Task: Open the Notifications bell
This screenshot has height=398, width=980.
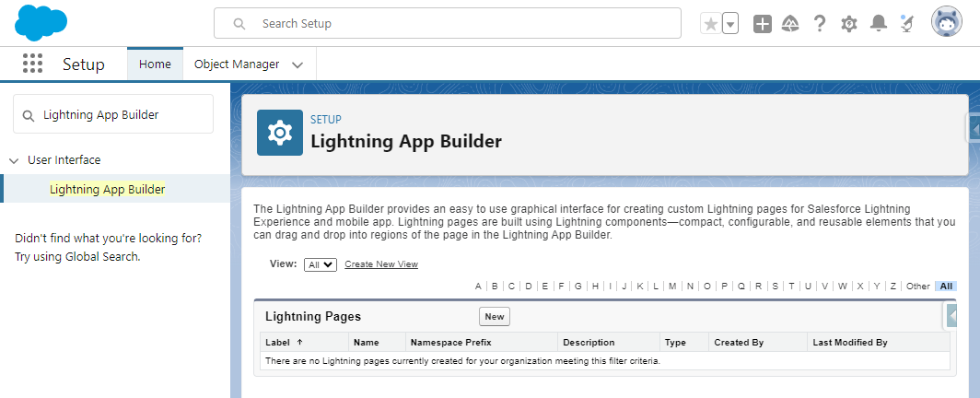Action: pyautogui.click(x=879, y=24)
